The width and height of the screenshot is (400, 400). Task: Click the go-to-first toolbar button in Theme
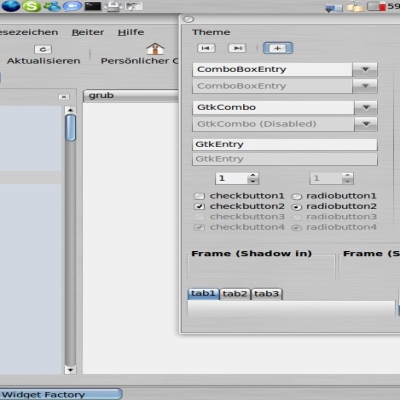tap(206, 48)
